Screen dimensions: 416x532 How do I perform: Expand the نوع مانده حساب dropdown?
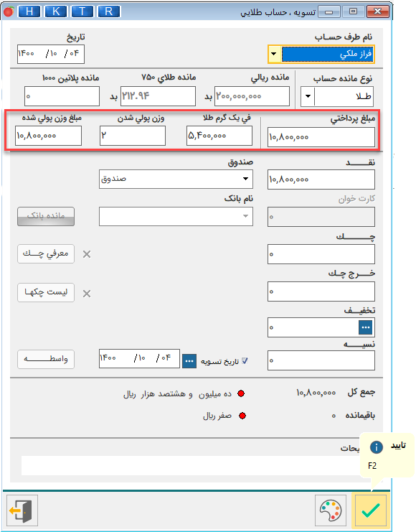308,96
